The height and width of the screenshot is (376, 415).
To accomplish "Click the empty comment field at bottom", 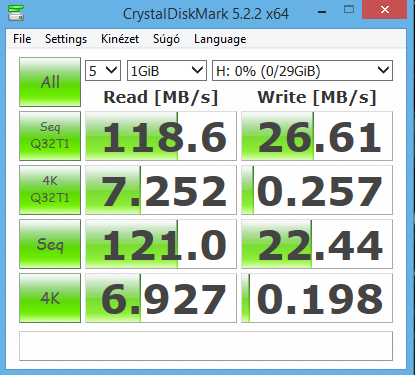I will tap(206, 346).
